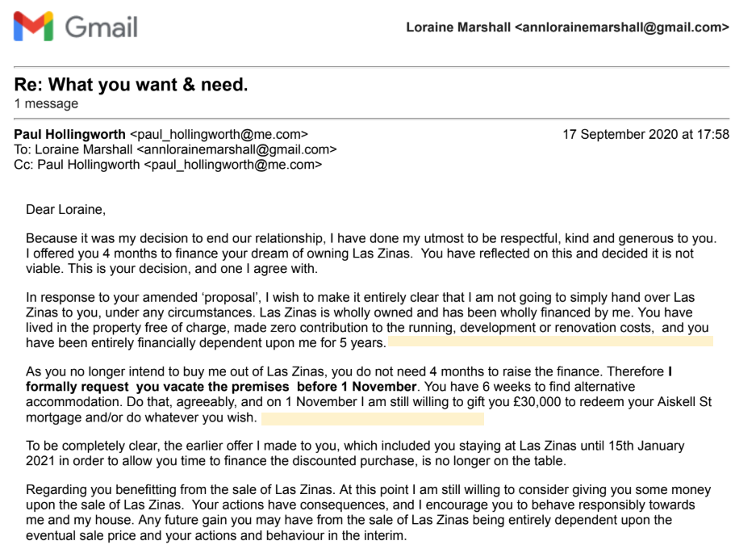Click the text '15th January' in the message
The width and height of the screenshot is (756, 549).
[x=646, y=446]
